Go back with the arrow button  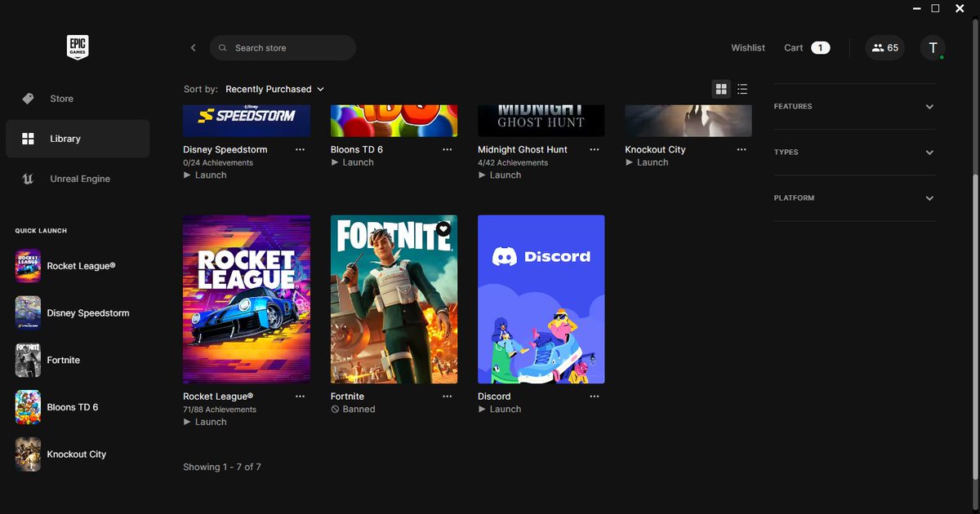point(194,48)
